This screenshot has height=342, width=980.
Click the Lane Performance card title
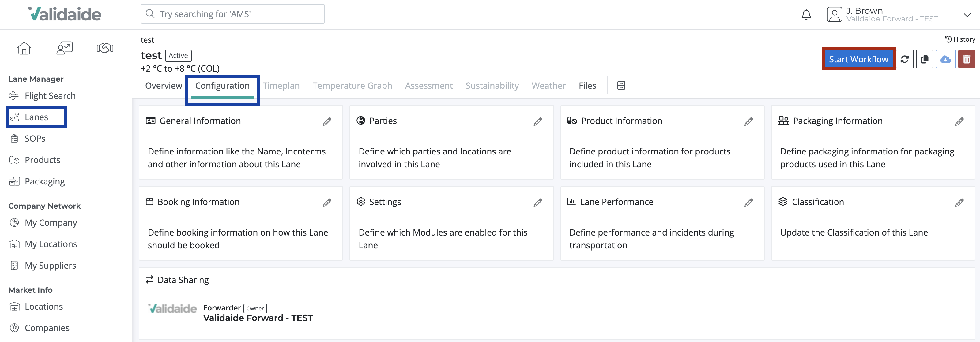click(616, 202)
